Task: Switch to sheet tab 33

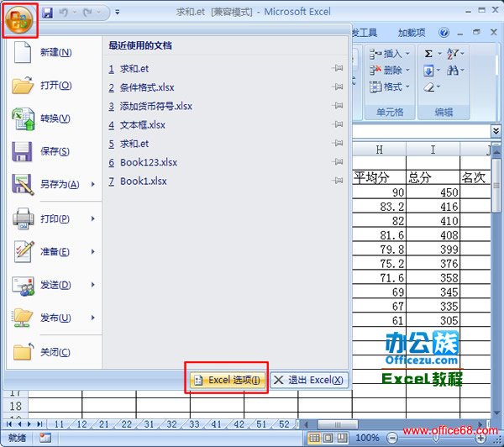Action: (194, 424)
